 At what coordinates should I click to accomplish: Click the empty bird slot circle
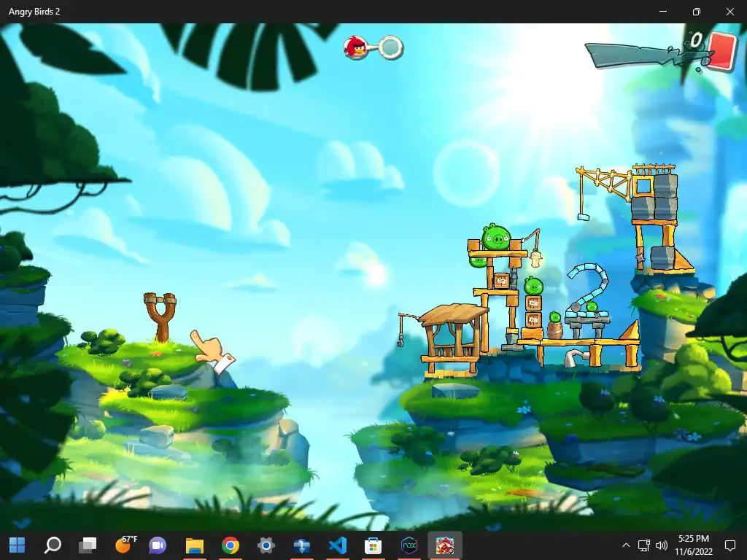pyautogui.click(x=391, y=47)
